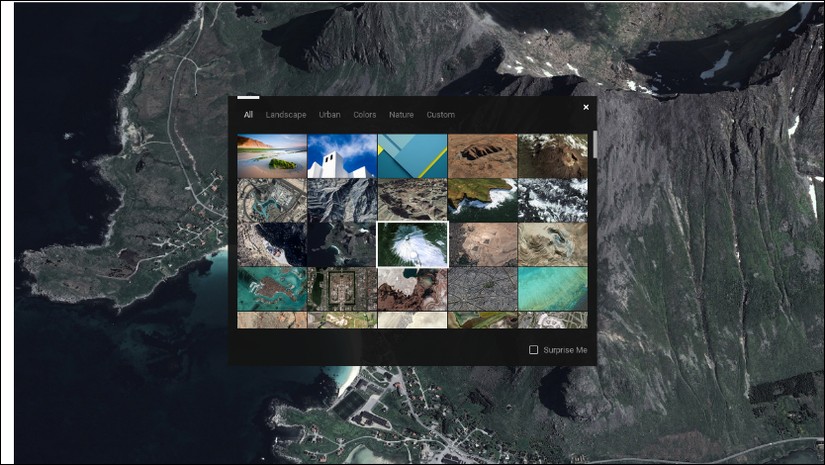Pick the green coastline with surf wallpaper
This screenshot has width=825, height=465.
[482, 200]
